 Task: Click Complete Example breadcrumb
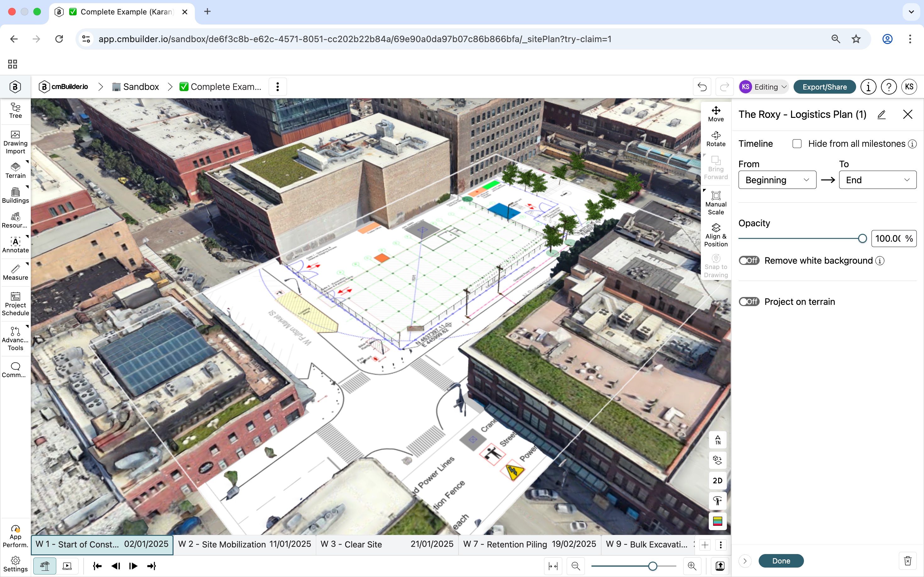[220, 87]
